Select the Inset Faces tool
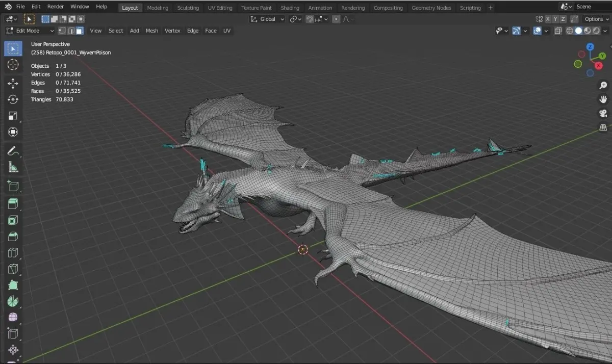 pos(13,220)
